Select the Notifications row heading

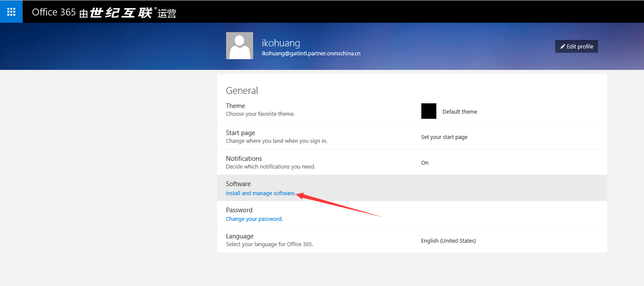244,159
